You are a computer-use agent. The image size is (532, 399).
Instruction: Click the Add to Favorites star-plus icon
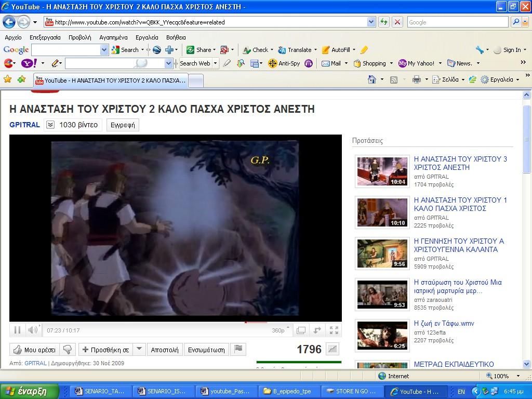21,79
